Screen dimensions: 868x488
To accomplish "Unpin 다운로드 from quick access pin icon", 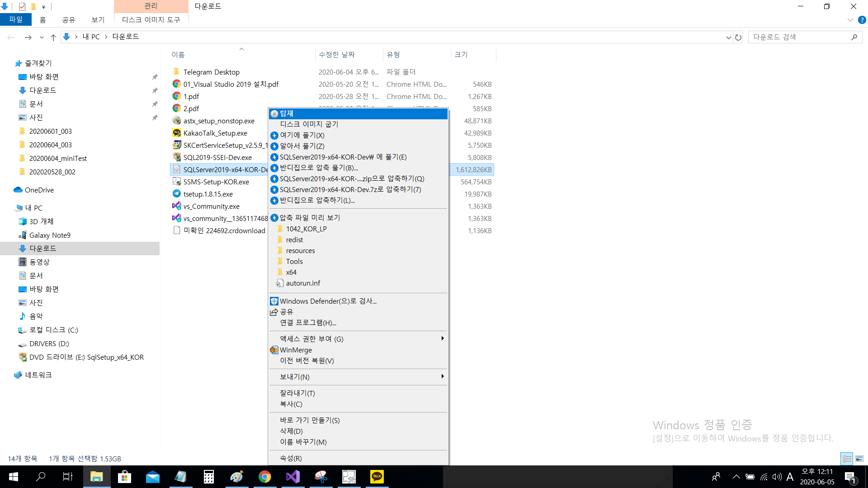I will (x=155, y=90).
